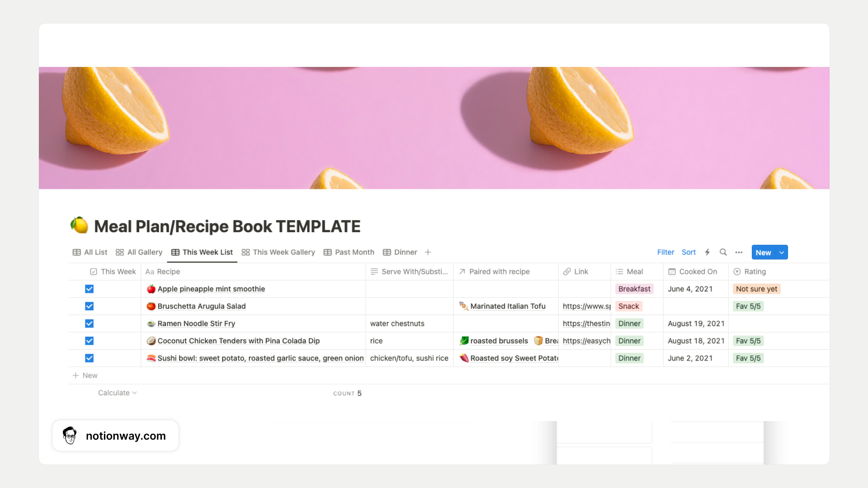Open the Marinated Italian Tofu paired recipe
The height and width of the screenshot is (488, 868).
pyautogui.click(x=508, y=306)
